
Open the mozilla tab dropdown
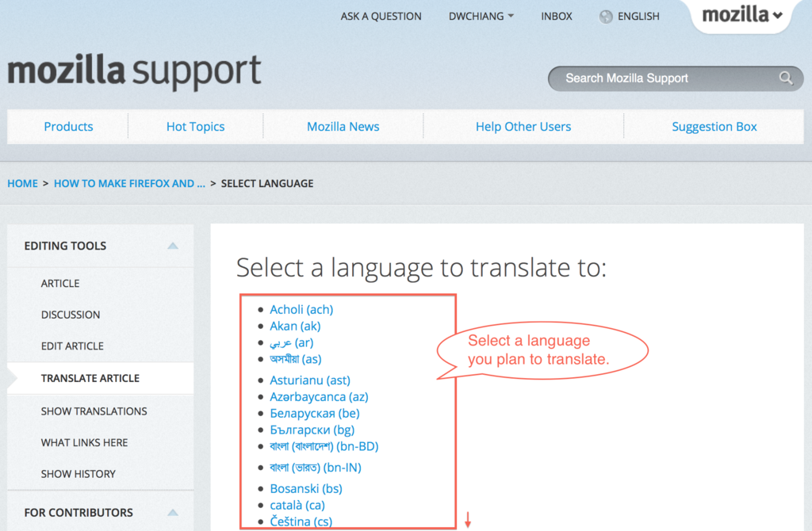point(741,14)
